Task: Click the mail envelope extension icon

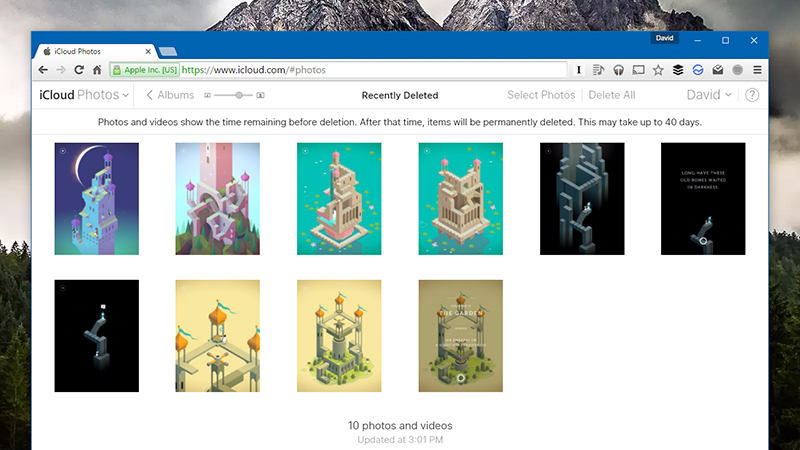Action: click(718, 70)
